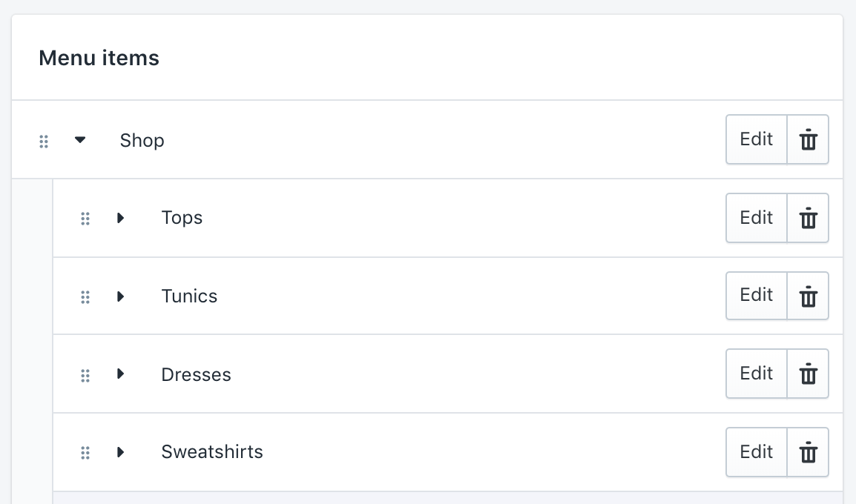The width and height of the screenshot is (856, 504).
Task: Collapse the Shop menu item
Action: tap(80, 139)
